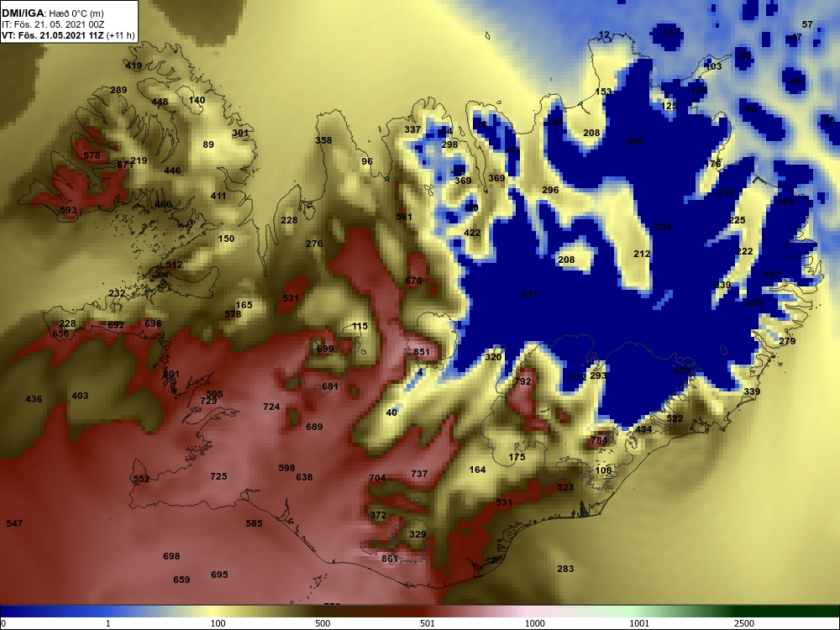Viewport: 840px width, 630px height.
Task: Click the map value 792
Action: (522, 381)
